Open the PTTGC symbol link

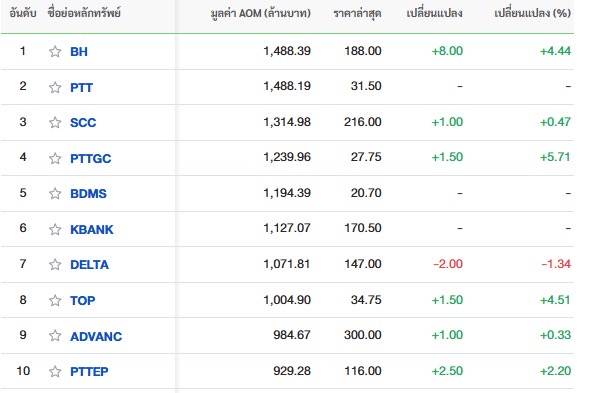pos(91,159)
